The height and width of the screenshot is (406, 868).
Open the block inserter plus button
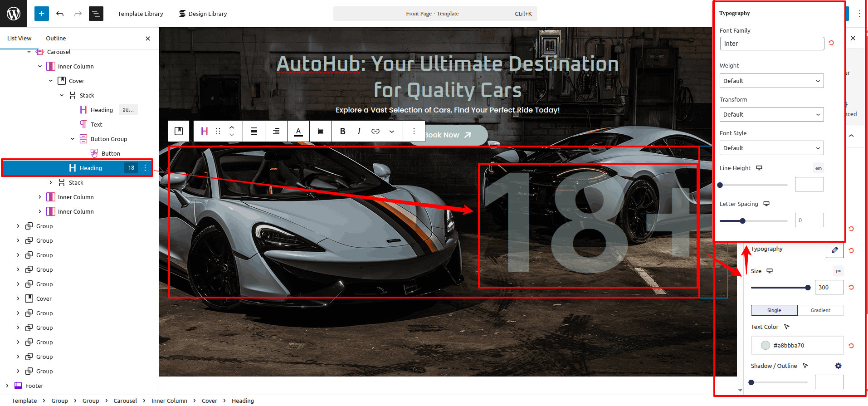(x=41, y=14)
